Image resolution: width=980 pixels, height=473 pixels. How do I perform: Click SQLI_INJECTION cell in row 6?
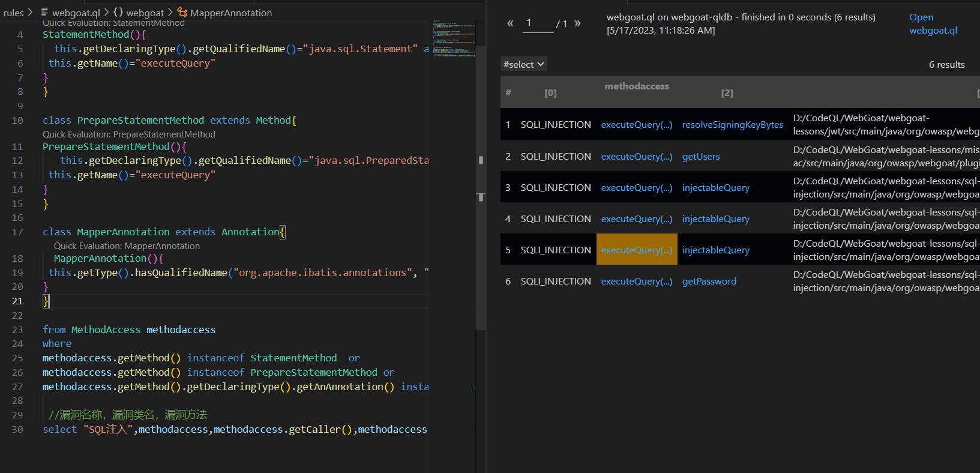[556, 282]
